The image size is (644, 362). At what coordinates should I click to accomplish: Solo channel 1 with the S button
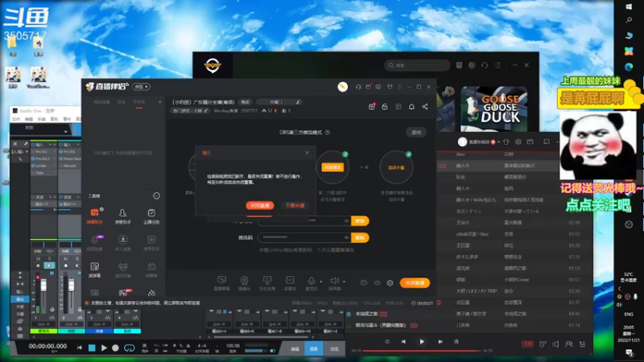pyautogui.click(x=49, y=258)
